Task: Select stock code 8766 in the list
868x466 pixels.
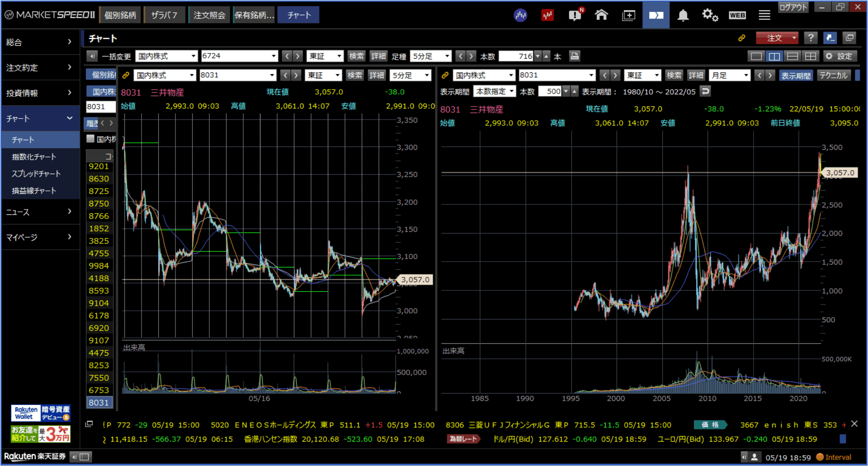Action: coord(99,216)
